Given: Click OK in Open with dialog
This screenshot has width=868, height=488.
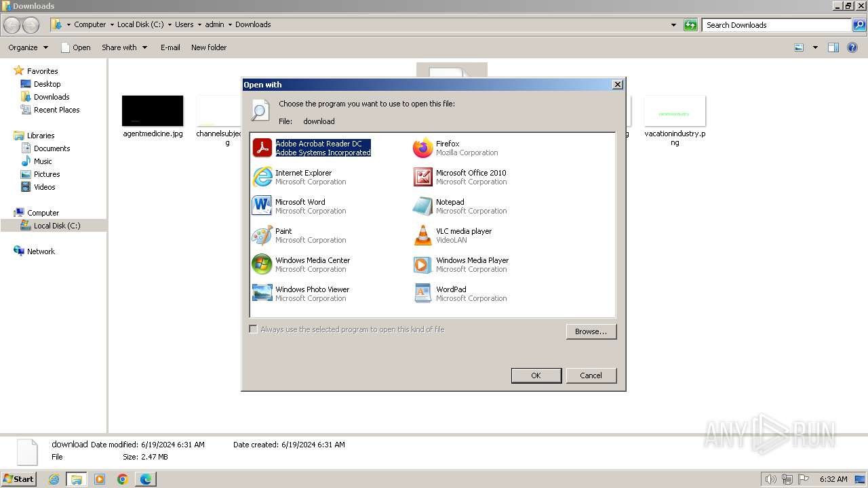Looking at the screenshot, I should (536, 375).
